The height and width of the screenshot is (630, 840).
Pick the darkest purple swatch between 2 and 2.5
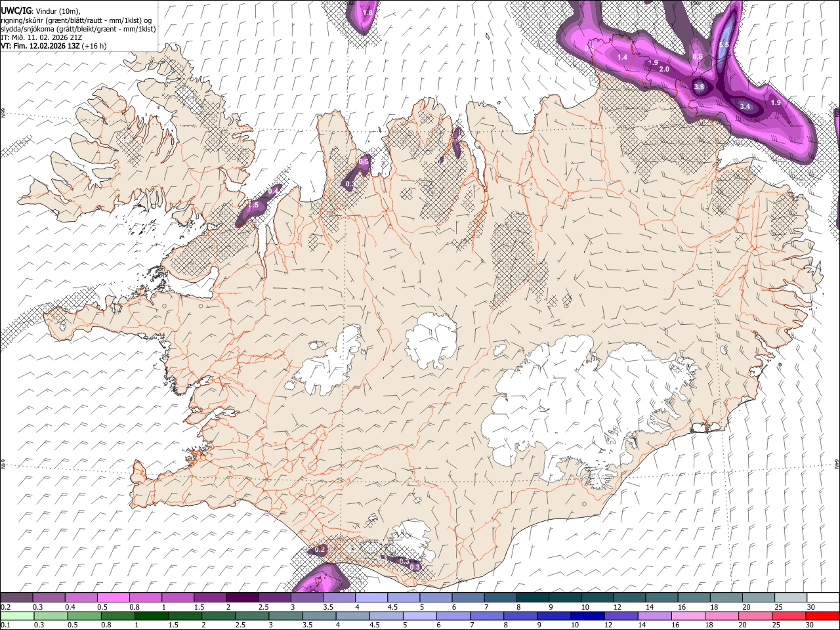coord(241,598)
